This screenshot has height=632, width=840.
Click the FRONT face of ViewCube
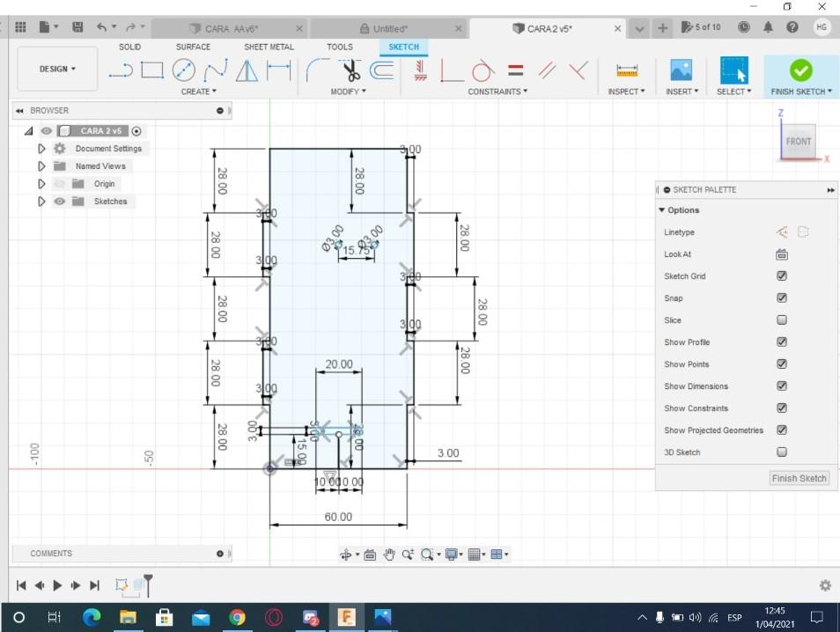tap(799, 142)
